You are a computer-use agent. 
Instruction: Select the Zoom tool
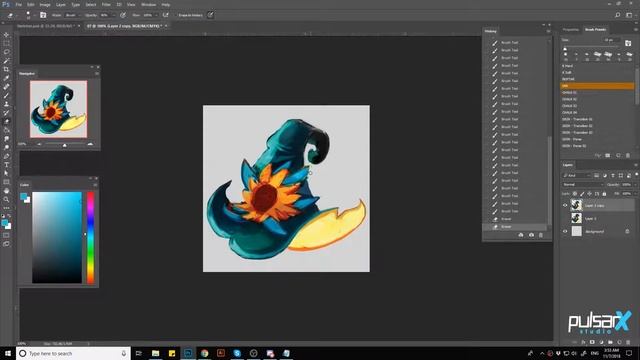click(x=6, y=200)
